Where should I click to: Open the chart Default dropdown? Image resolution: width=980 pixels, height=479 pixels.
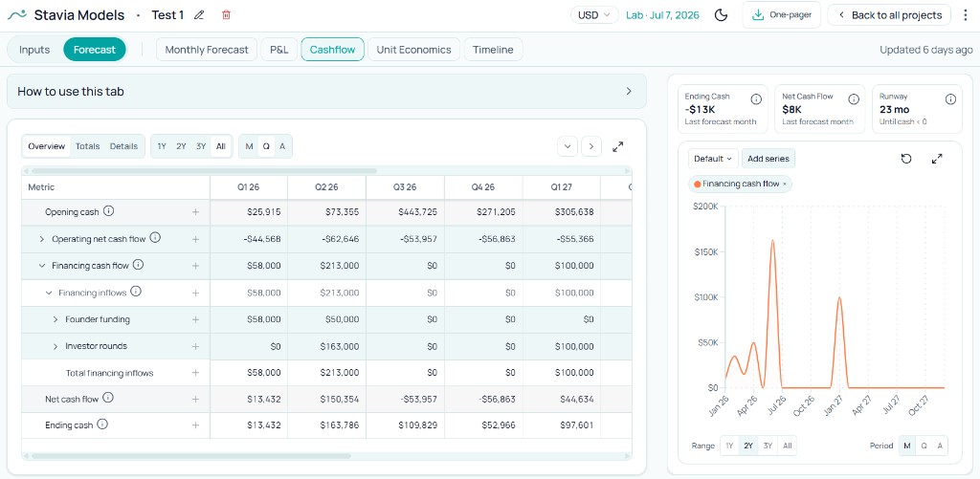[x=713, y=159]
